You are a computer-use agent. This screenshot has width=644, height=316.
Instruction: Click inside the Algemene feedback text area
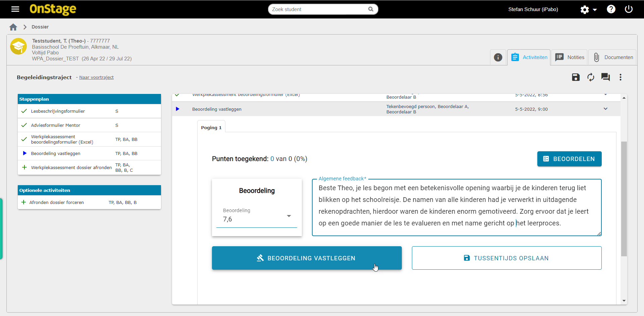tap(457, 207)
